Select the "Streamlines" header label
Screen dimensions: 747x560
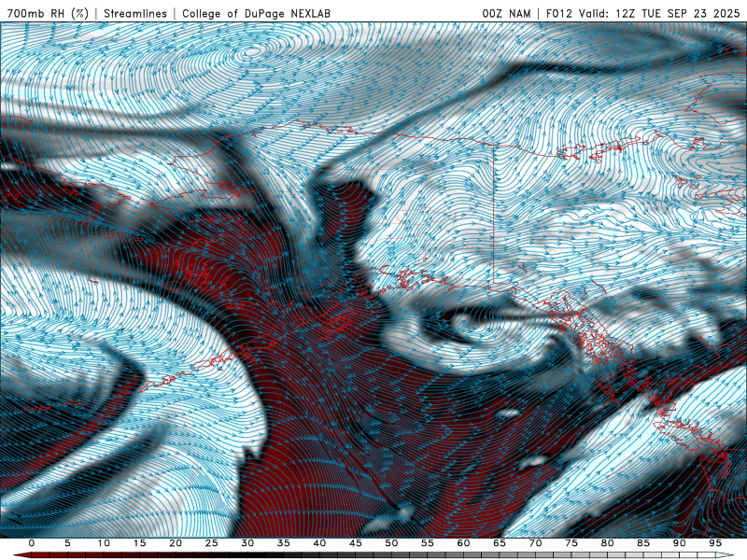(x=135, y=14)
